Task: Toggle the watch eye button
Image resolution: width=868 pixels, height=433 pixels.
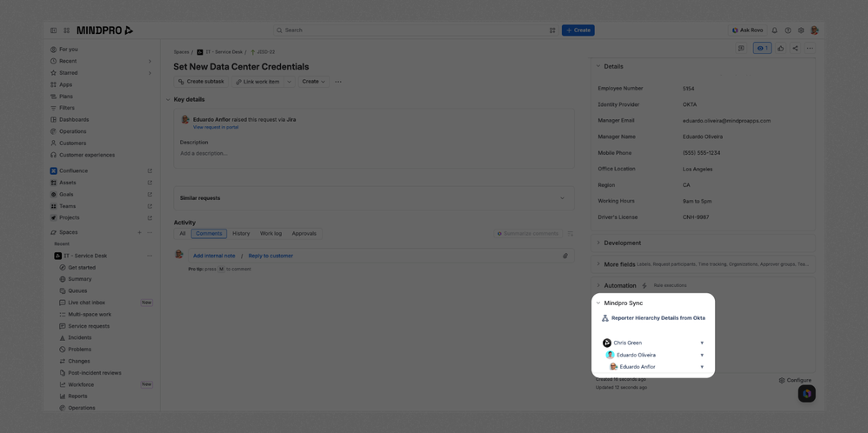Action: [x=762, y=48]
